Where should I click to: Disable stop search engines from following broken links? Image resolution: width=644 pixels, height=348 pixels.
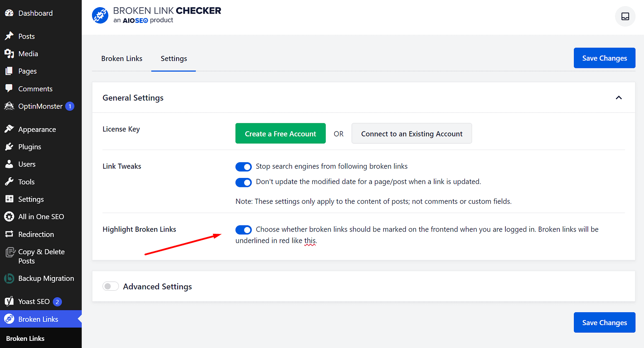243,166
